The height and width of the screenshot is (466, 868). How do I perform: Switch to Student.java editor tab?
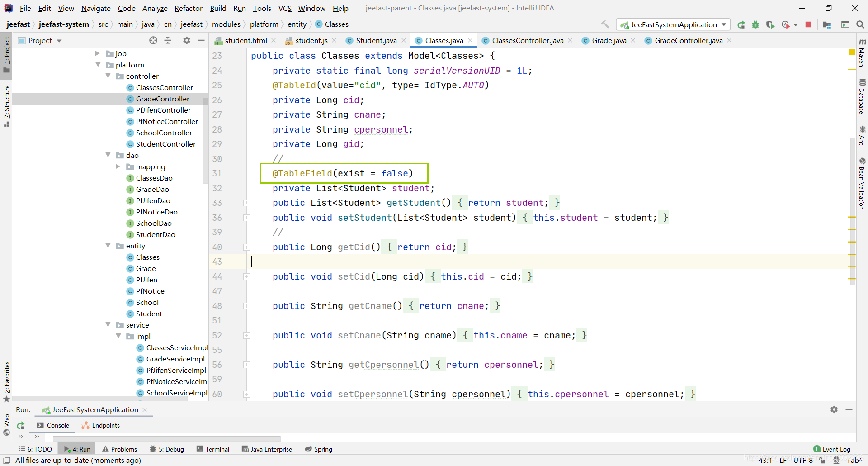[376, 40]
